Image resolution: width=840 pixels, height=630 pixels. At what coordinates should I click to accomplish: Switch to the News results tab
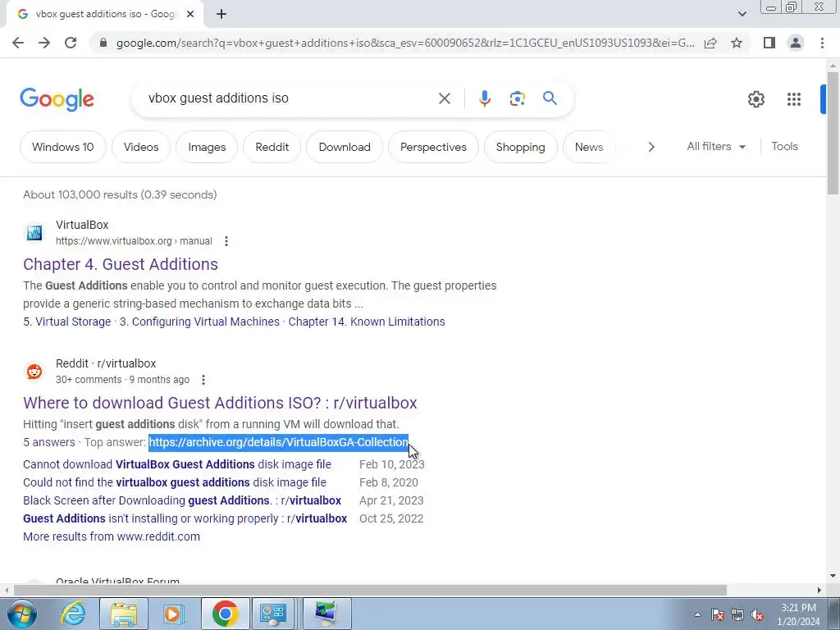pyautogui.click(x=589, y=147)
